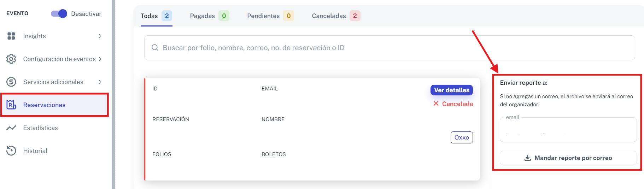This screenshot has height=189, width=644.
Task: Click the Estadísticas trend line icon
Action: click(x=11, y=128)
